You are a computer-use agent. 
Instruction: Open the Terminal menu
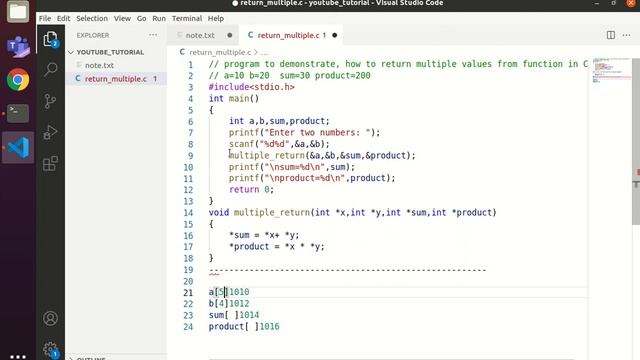(187, 18)
